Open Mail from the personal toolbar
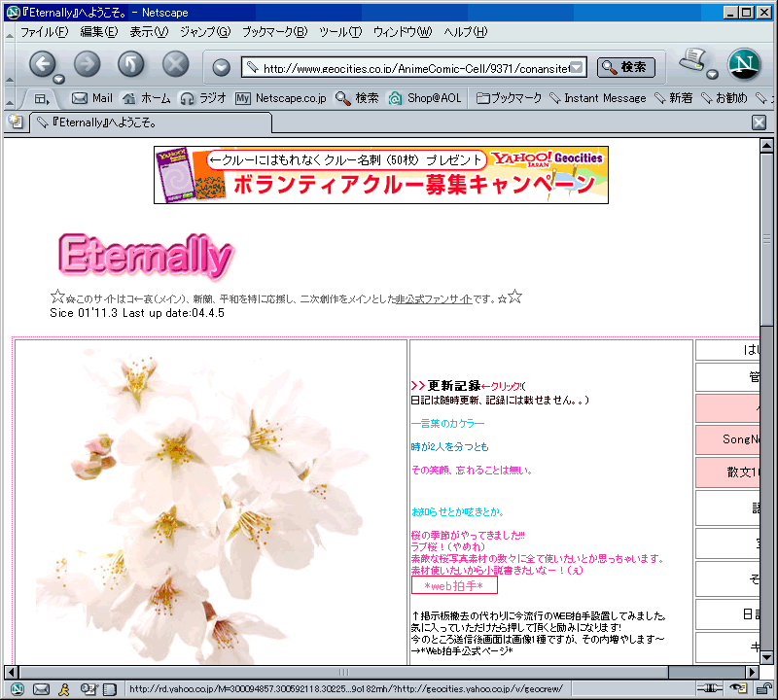This screenshot has height=700, width=778. coord(92,98)
